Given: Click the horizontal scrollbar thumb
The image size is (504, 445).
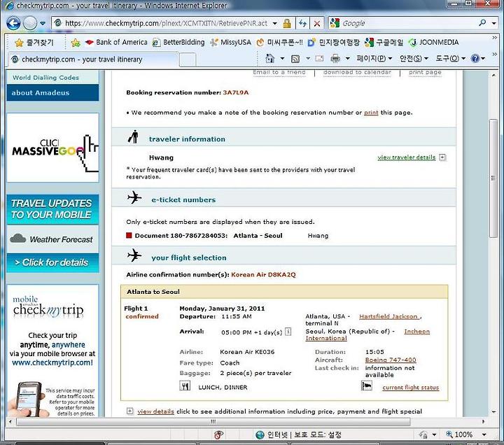Looking at the screenshot, I should click(213, 421).
